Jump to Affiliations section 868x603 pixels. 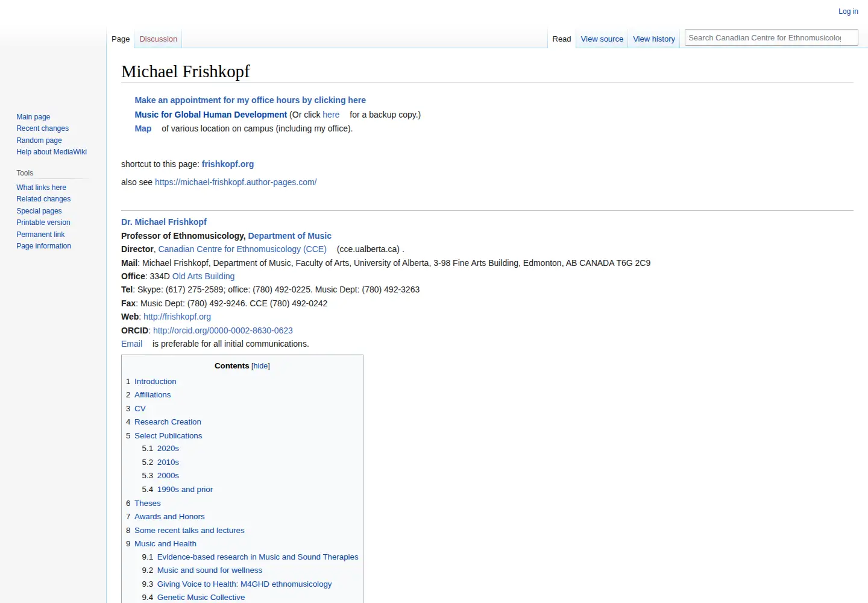tap(153, 395)
